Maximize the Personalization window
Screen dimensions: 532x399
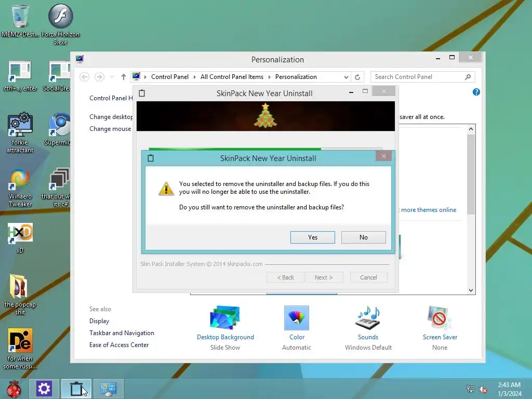(x=452, y=57)
